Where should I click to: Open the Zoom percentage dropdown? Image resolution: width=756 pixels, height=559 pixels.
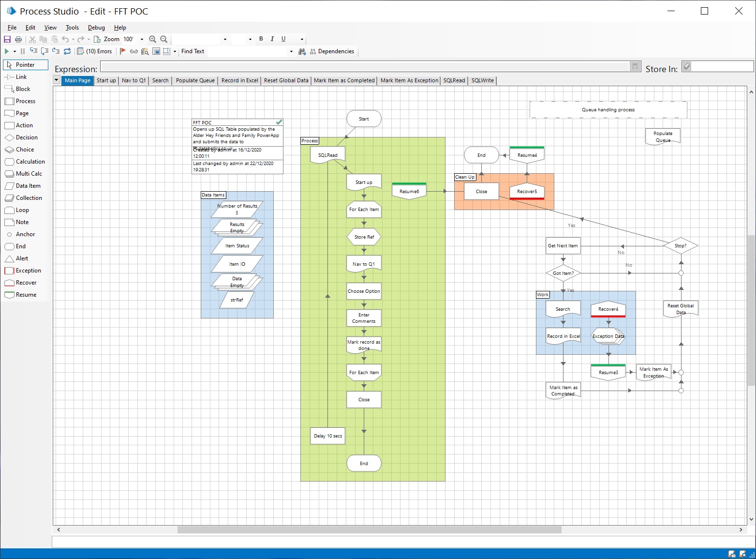(x=142, y=39)
